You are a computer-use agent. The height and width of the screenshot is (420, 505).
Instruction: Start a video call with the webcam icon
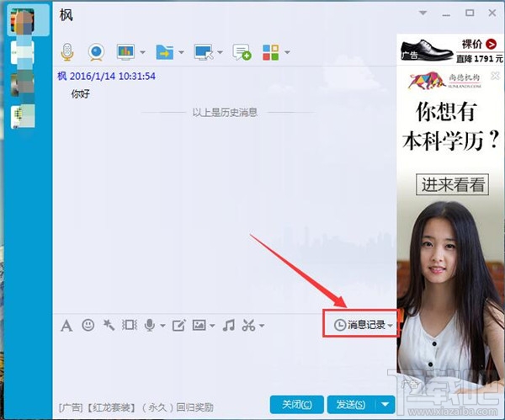(x=96, y=52)
